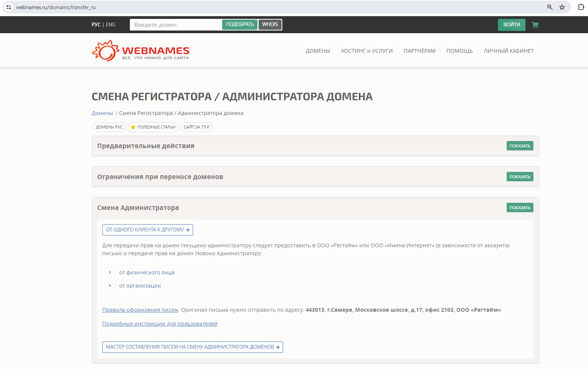Bookmark page with the star icon
The image size is (588, 369).
562,7
